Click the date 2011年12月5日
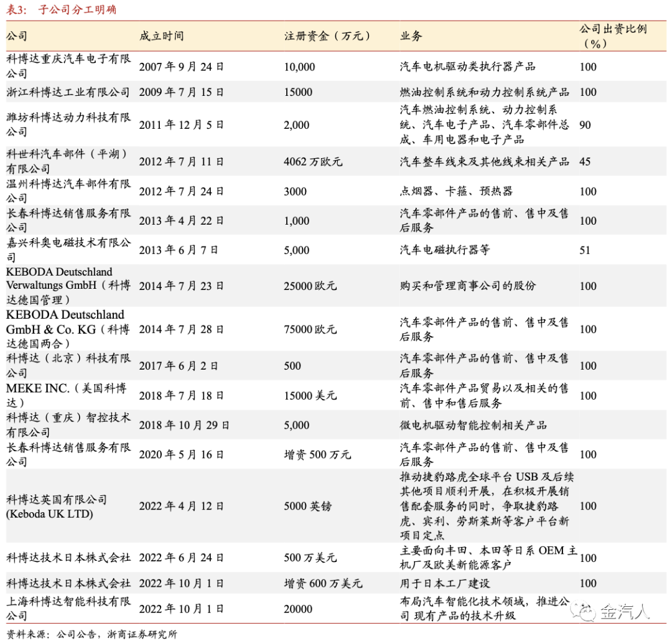The image size is (672, 641). pos(181,125)
